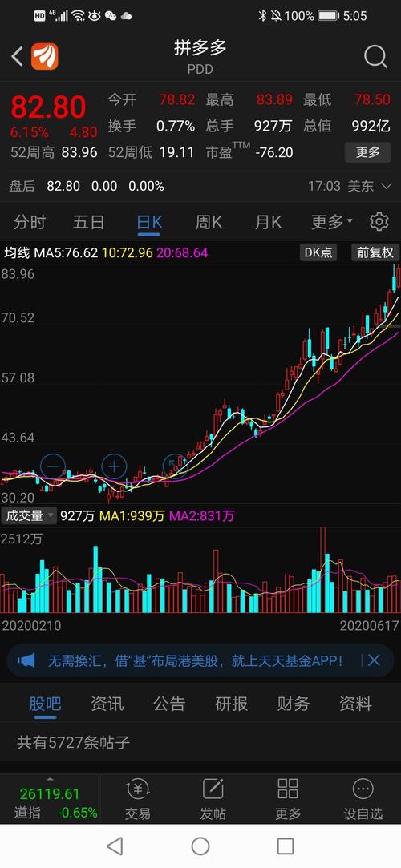The image size is (401, 868).
Task: Open the 天天基金APP banner link
Action: (195, 660)
